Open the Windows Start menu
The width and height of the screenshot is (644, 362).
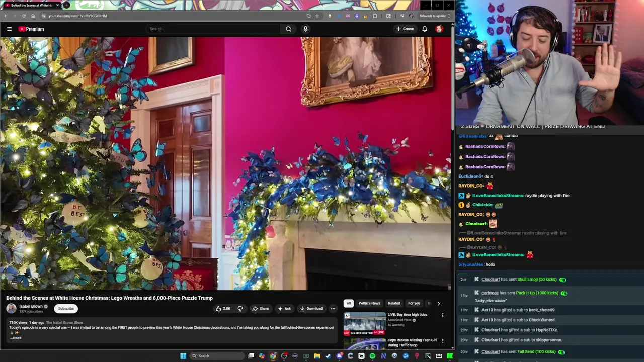183,356
